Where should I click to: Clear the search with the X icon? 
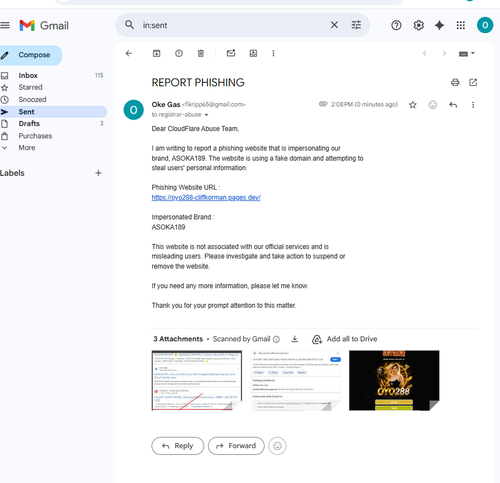pyautogui.click(x=334, y=25)
